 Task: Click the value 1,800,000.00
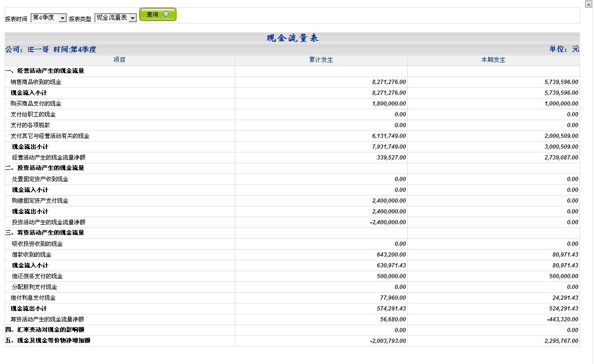pyautogui.click(x=389, y=104)
